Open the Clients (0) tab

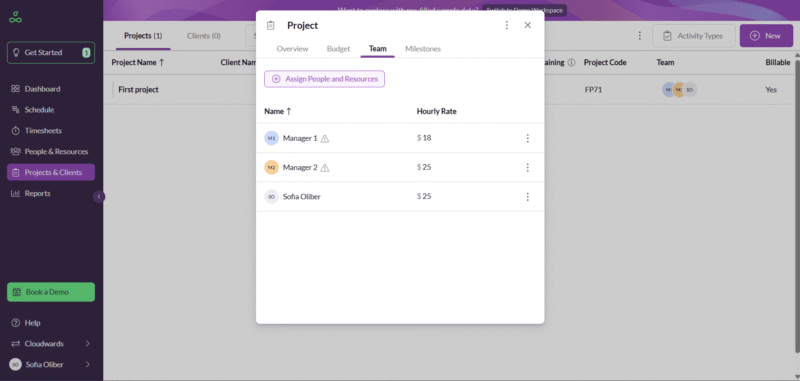coord(204,36)
